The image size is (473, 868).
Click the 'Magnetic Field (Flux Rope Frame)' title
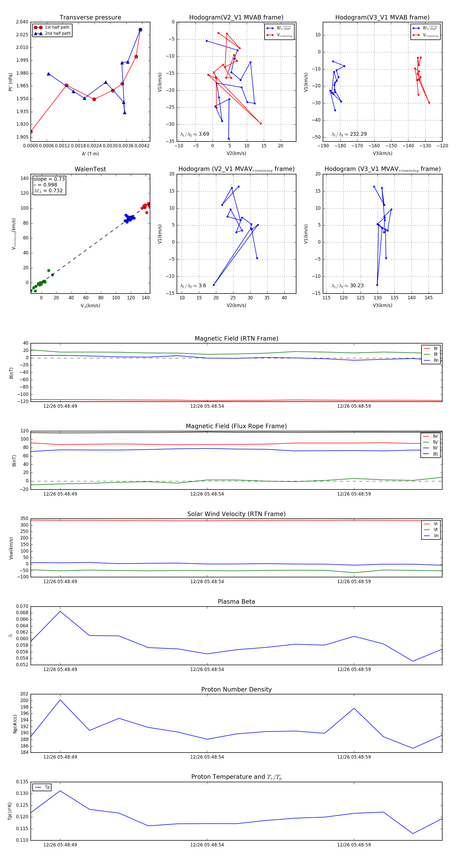coord(236,426)
